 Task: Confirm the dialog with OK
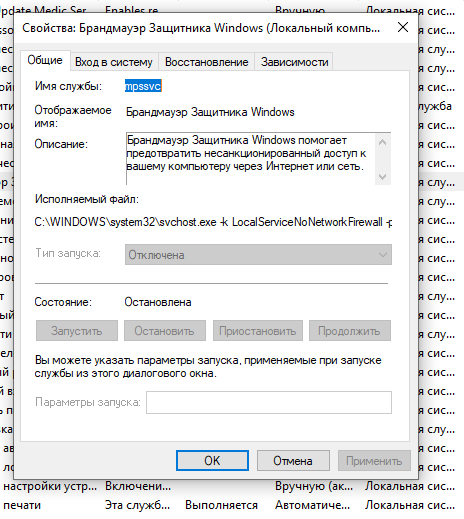[x=212, y=461]
